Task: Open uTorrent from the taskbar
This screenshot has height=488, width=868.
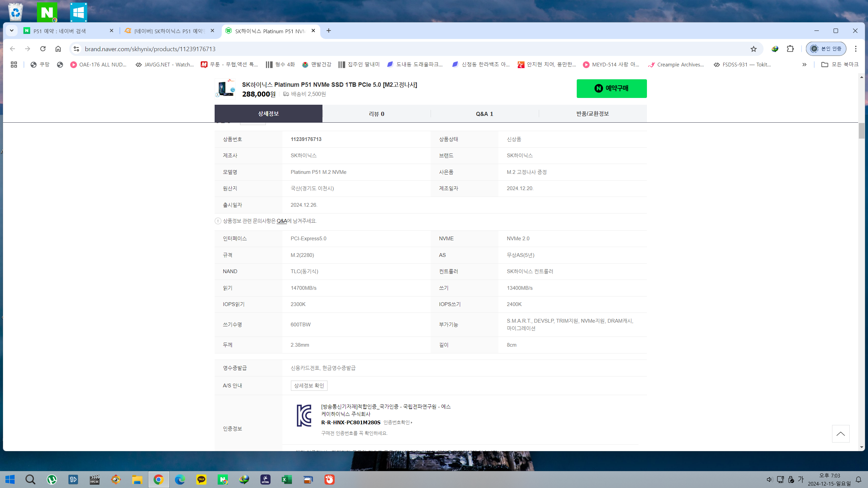Action: click(52, 480)
